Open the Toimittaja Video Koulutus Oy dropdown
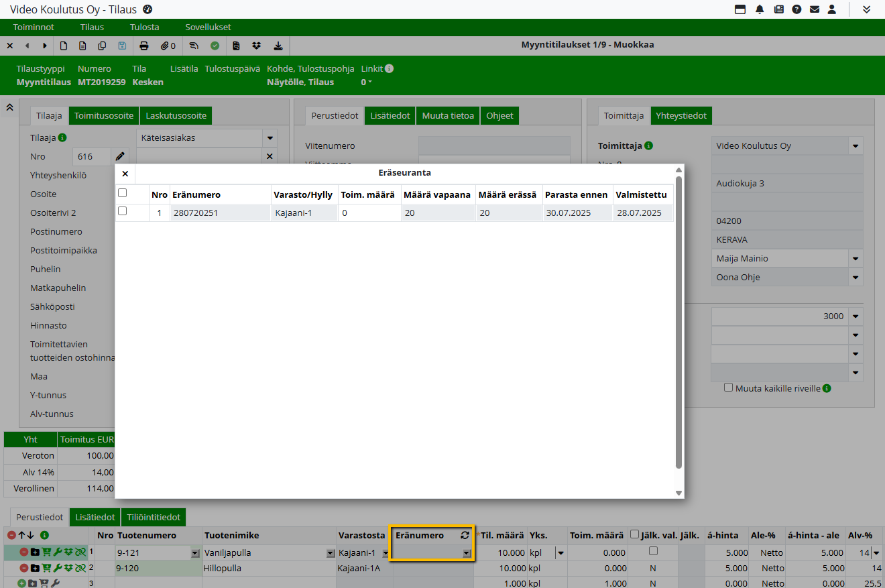Image resolution: width=885 pixels, height=588 pixels. pyautogui.click(x=855, y=146)
